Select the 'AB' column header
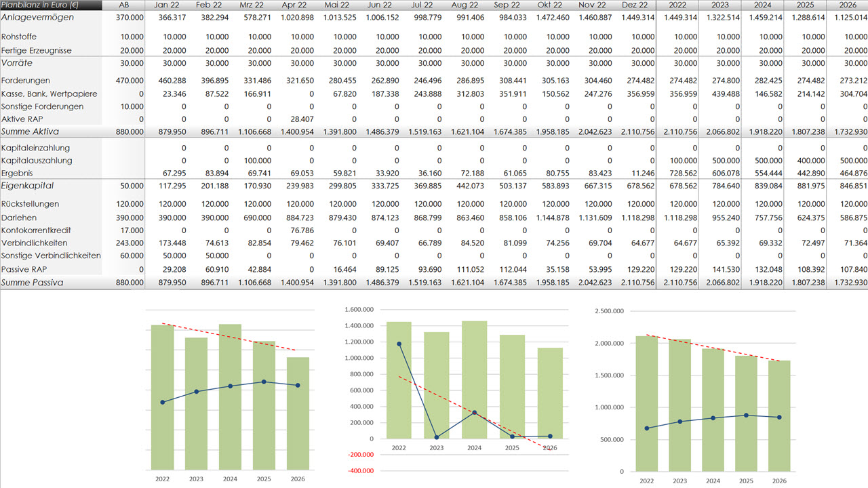 click(123, 5)
